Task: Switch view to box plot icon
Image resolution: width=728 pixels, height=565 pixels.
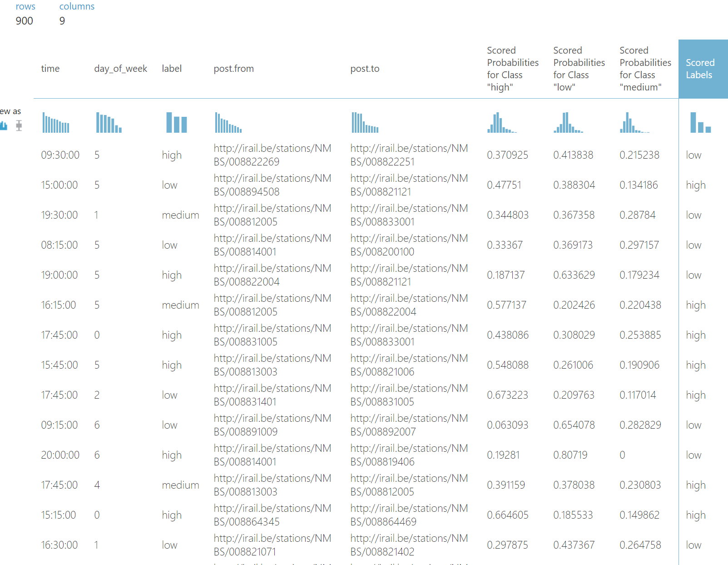Action: (19, 125)
